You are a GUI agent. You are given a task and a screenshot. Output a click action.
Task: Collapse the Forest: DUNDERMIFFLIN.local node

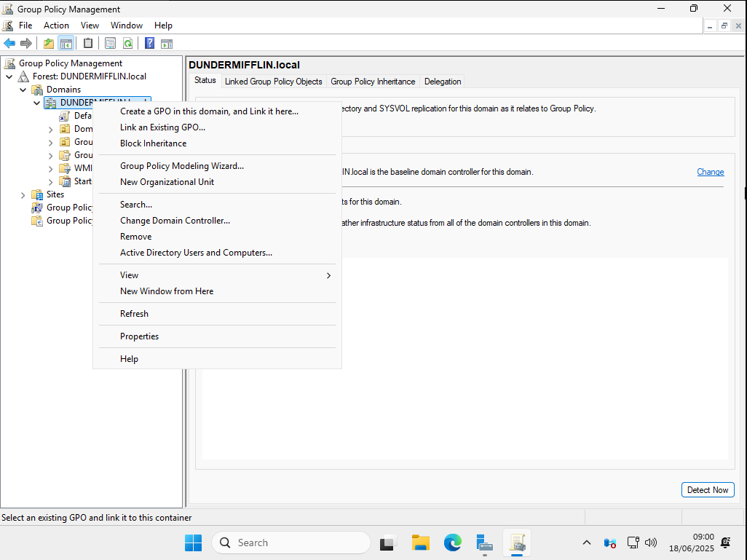pos(9,76)
